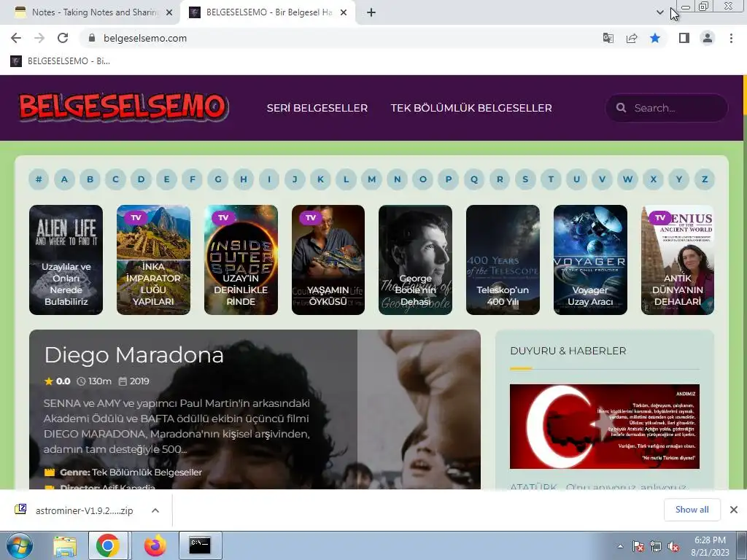Open İnka İmparatorluğu Yapıları poster
747x560 pixels.
pos(153,260)
